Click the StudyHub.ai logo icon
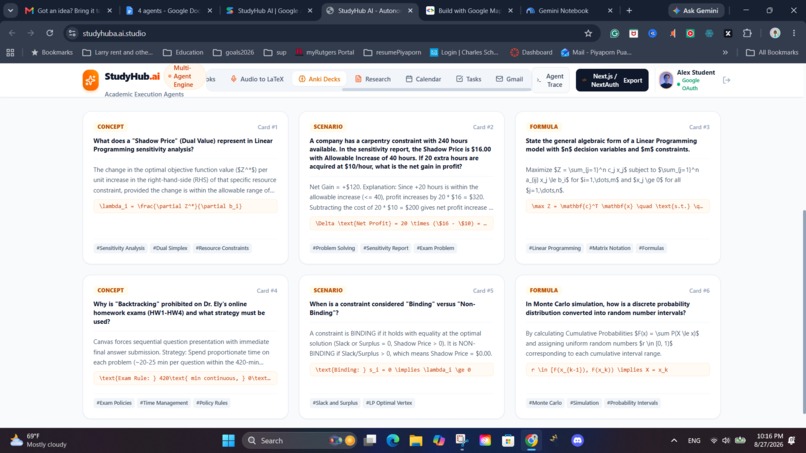Viewport: 806px width, 453px height. pos(90,80)
